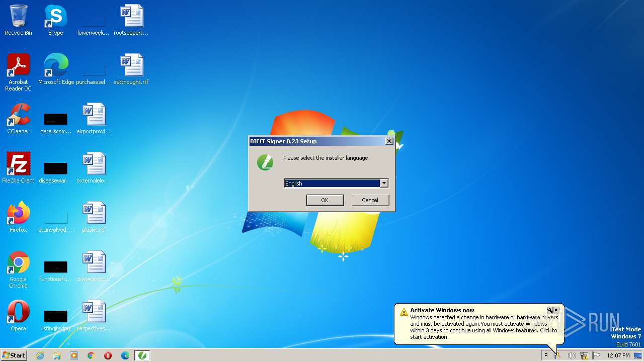Click OK in the BIFIT Signer setup dialog
This screenshot has height=362, width=644.
tap(325, 200)
